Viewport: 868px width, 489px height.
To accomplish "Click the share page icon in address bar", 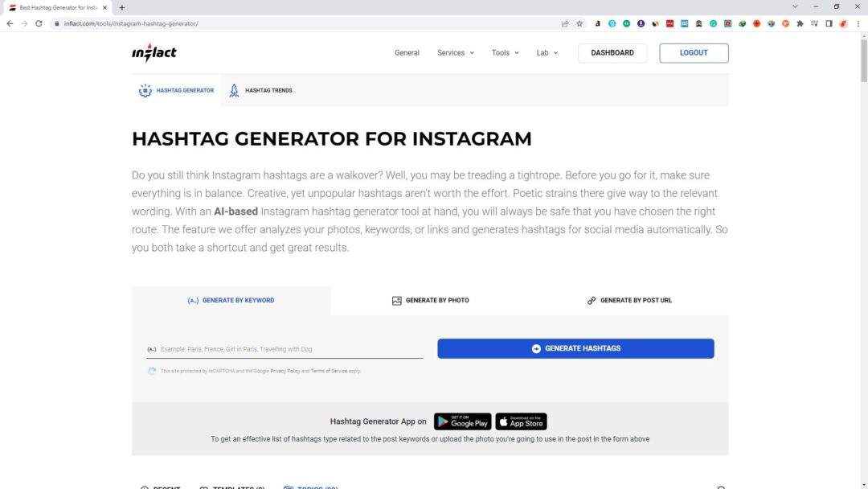I will 565,23.
